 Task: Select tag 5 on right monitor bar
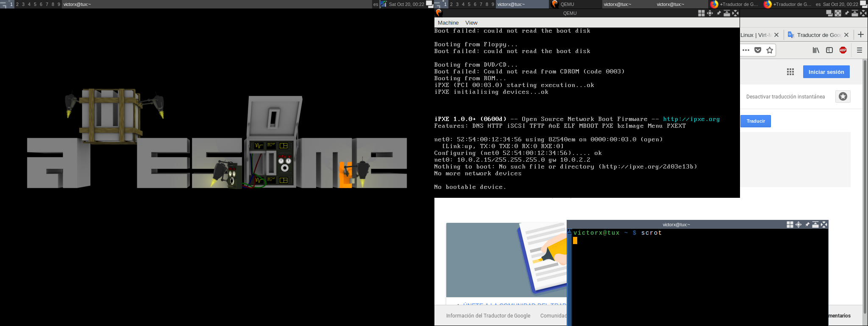469,4
